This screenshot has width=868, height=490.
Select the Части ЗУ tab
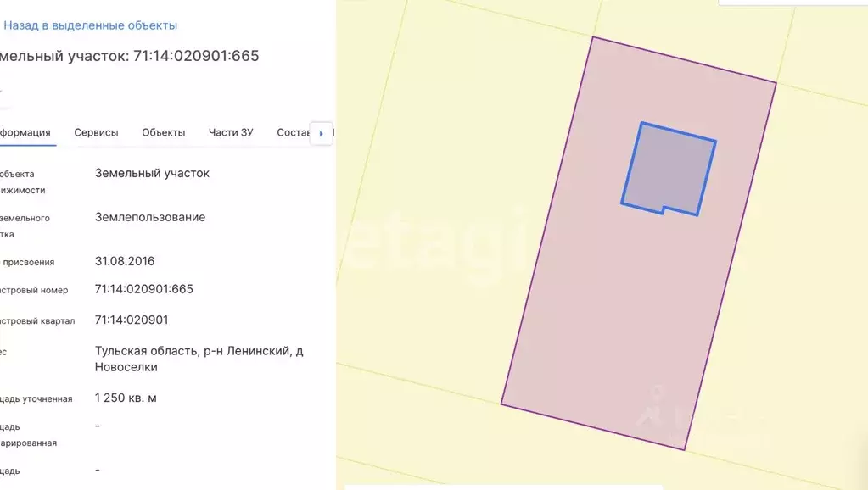point(231,132)
